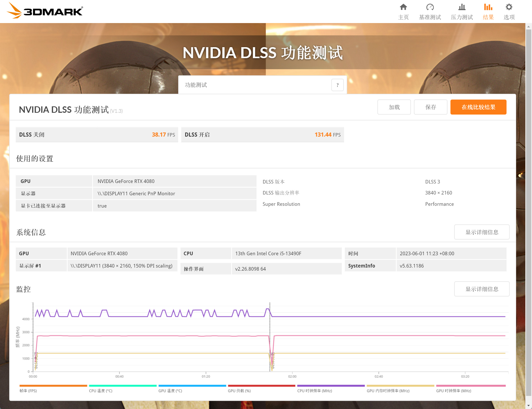Click the 在线比较结果 orange button
Image resolution: width=532 pixels, height=409 pixels.
tap(478, 107)
